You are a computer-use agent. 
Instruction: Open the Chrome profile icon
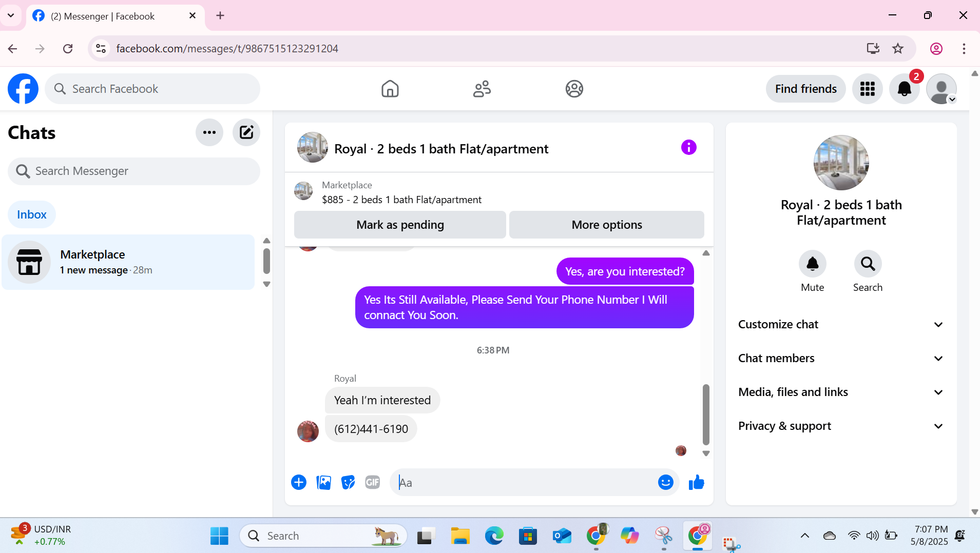(x=936, y=49)
